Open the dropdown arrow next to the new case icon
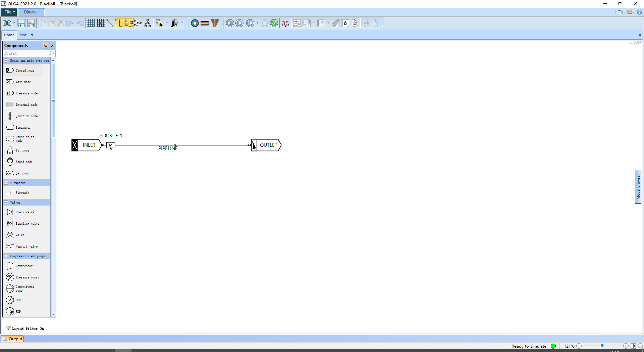The width and height of the screenshot is (644, 352). point(14,23)
